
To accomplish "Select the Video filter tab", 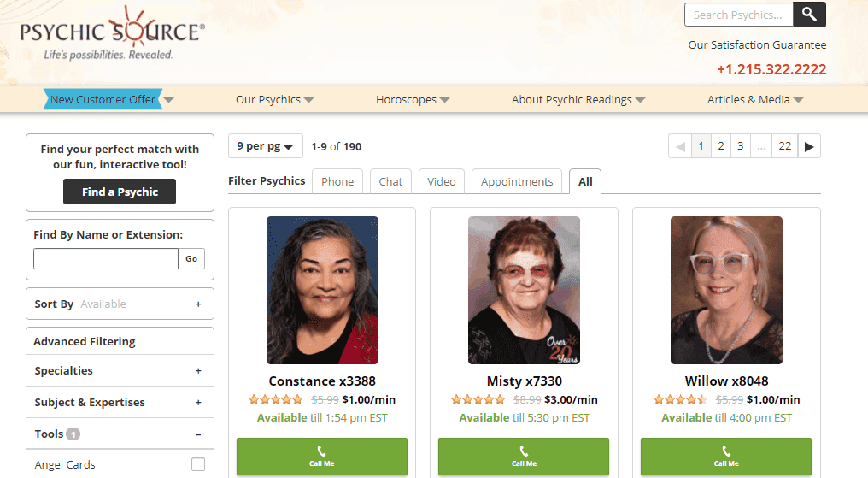I will point(441,181).
